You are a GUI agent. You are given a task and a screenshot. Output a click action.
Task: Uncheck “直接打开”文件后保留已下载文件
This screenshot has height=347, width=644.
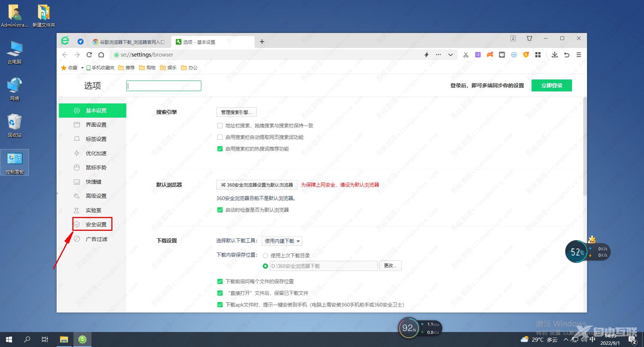(x=220, y=293)
